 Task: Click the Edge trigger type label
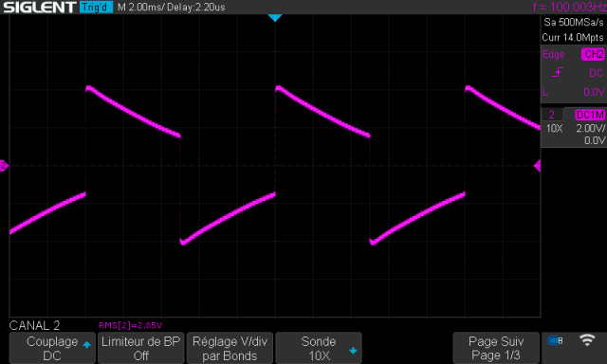pos(553,55)
